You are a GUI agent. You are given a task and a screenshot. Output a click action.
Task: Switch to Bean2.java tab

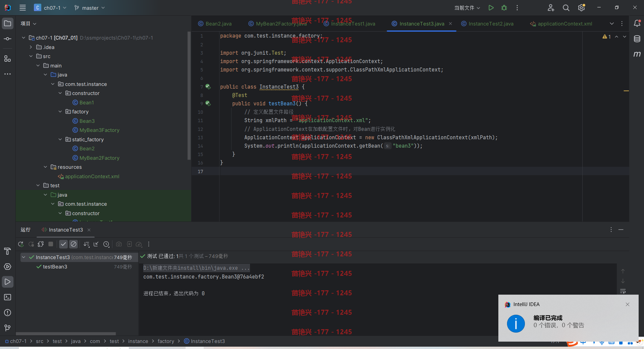coord(215,23)
